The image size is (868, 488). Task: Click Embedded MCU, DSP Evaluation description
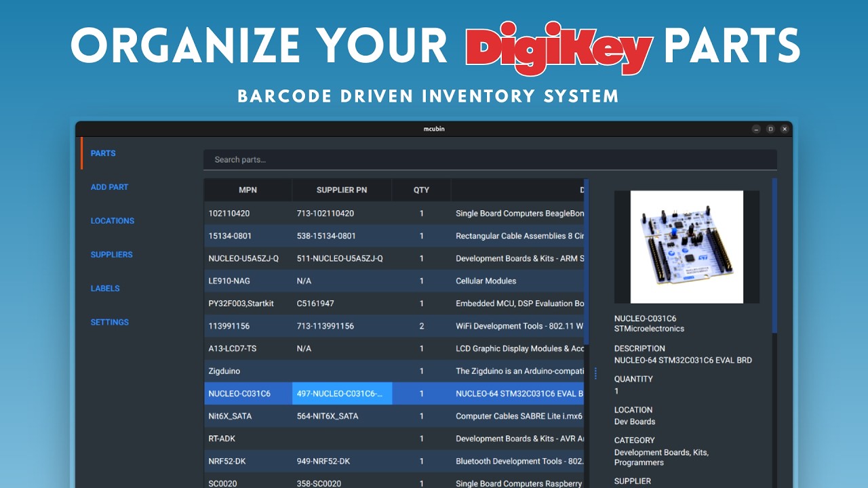point(517,304)
